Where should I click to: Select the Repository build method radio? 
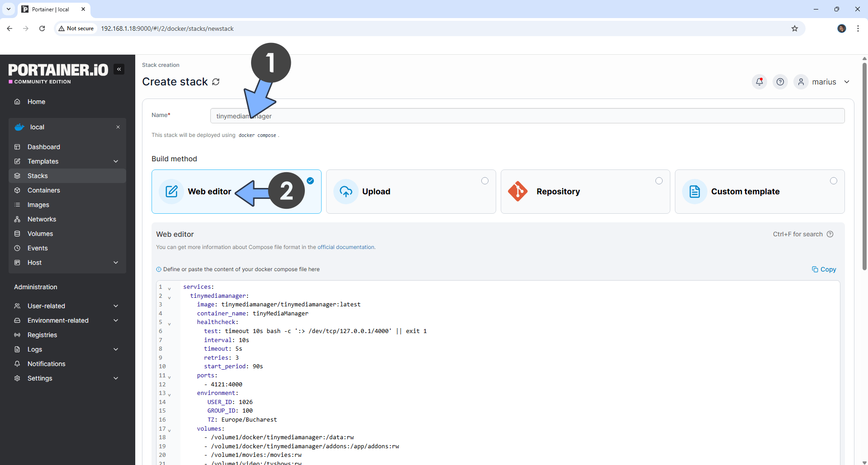point(659,181)
